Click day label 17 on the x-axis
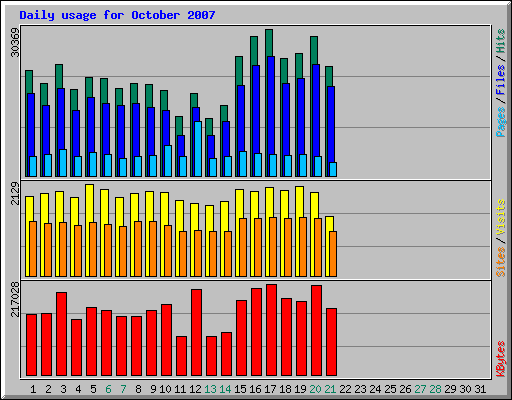512x400 pixels. [x=270, y=389]
